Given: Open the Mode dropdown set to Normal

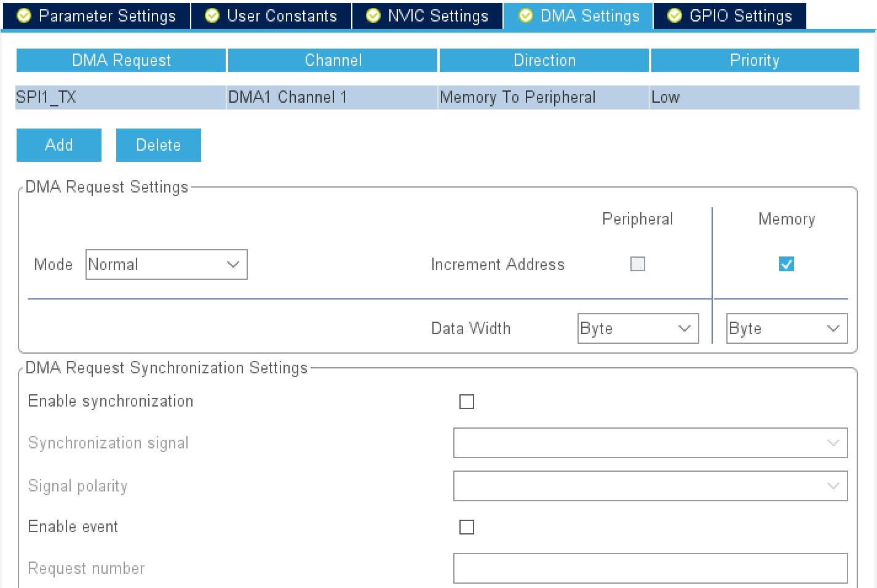Looking at the screenshot, I should click(x=167, y=264).
